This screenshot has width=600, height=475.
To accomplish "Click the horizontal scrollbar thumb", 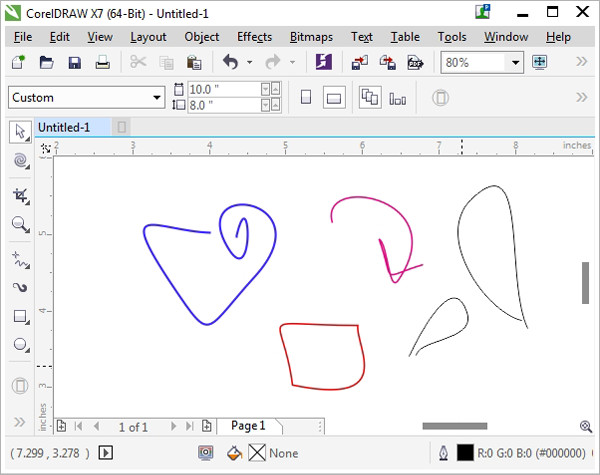I will click(455, 426).
